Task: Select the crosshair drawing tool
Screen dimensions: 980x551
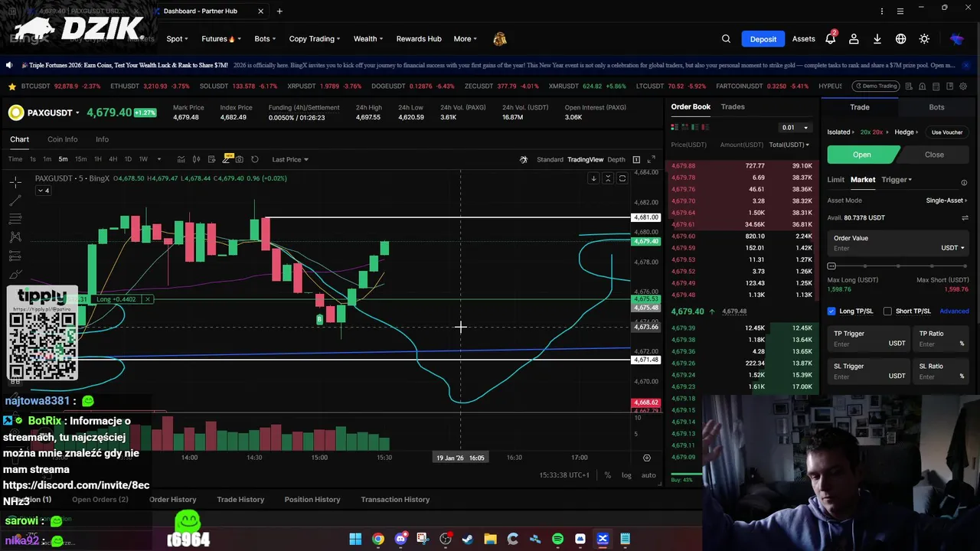Action: point(15,182)
